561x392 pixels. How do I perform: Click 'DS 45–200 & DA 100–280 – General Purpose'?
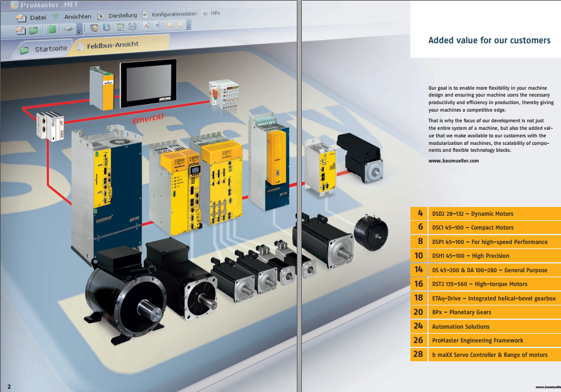click(x=486, y=270)
